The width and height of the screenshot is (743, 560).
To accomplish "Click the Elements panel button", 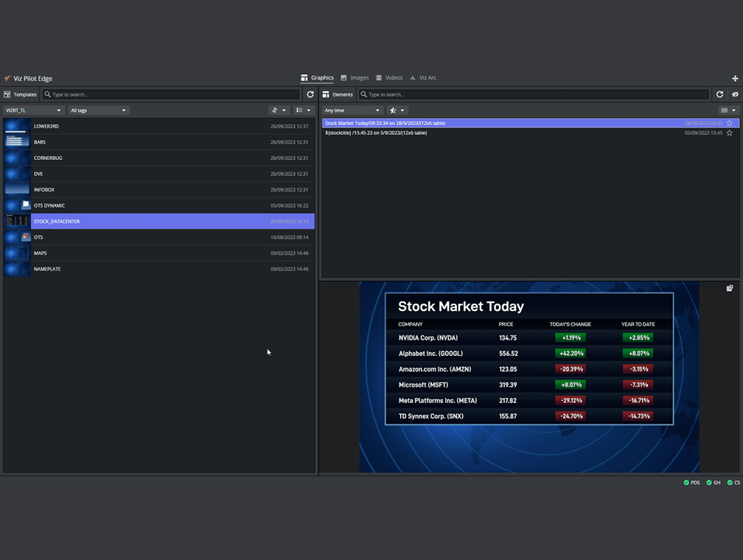I will pyautogui.click(x=338, y=94).
